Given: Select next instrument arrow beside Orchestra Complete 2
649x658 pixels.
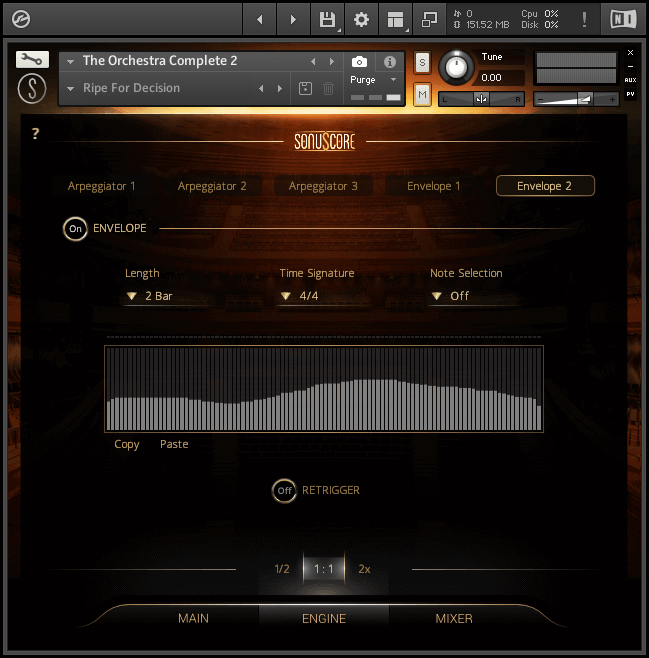Looking at the screenshot, I should (x=332, y=62).
